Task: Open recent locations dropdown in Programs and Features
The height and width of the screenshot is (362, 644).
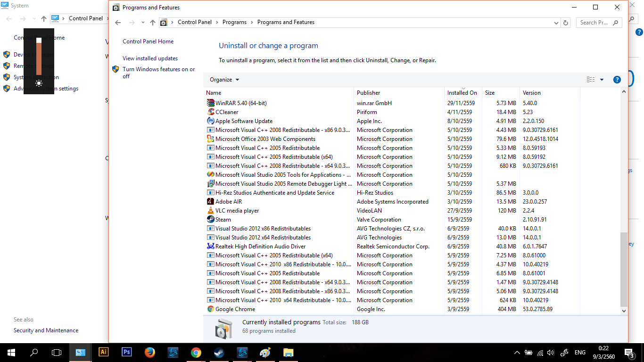Action: (x=143, y=23)
